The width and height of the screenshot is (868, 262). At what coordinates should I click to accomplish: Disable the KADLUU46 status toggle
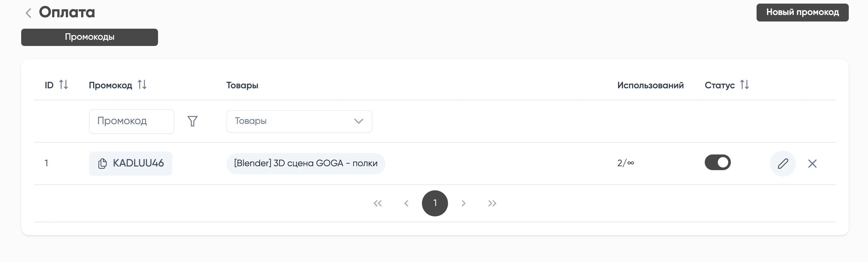pyautogui.click(x=717, y=163)
